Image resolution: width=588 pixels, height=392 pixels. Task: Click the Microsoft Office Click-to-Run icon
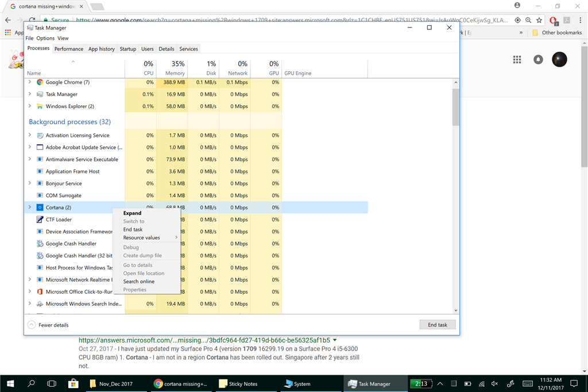tap(40, 292)
